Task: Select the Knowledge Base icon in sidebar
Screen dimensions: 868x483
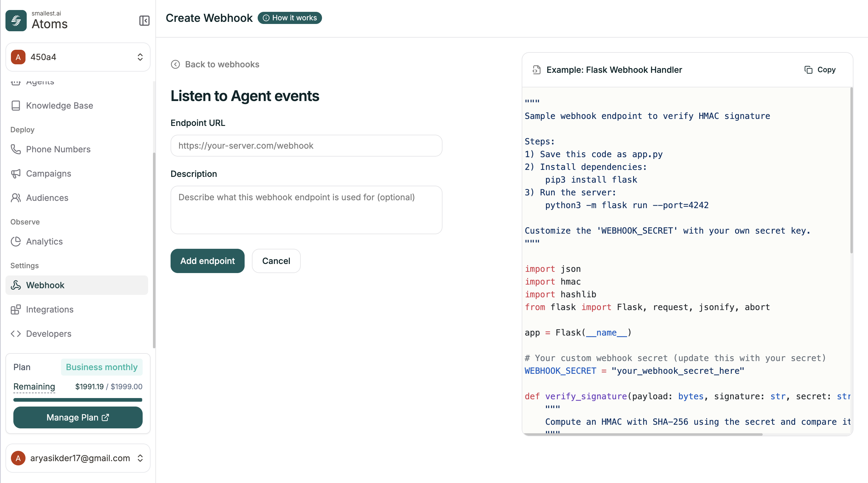Action: 16,105
